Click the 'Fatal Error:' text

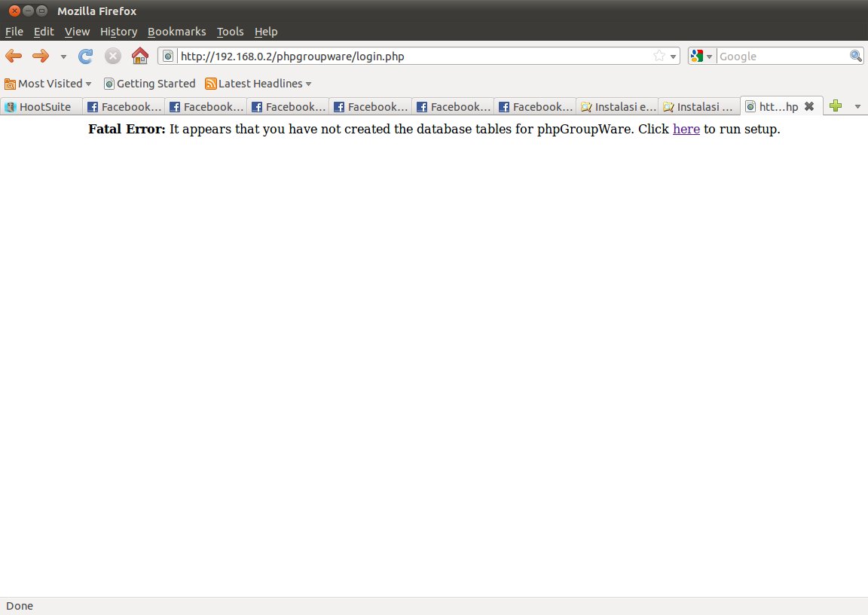coord(127,129)
